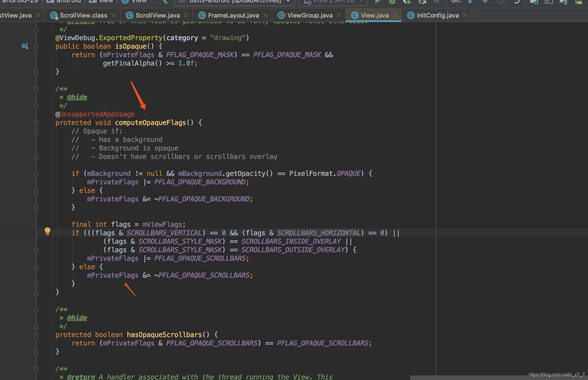Click the SCROLLBARS_INSIDE_OVERLAY constant
The height and width of the screenshot is (380, 588).
click(291, 241)
